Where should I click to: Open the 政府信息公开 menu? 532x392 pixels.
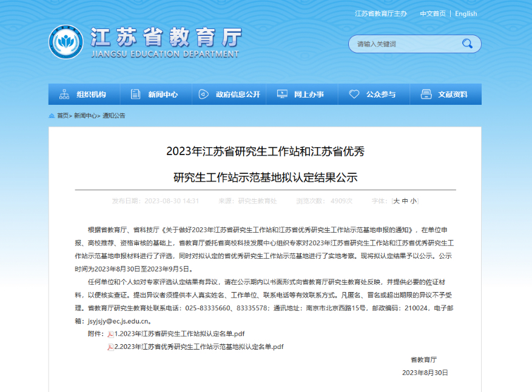(x=229, y=94)
